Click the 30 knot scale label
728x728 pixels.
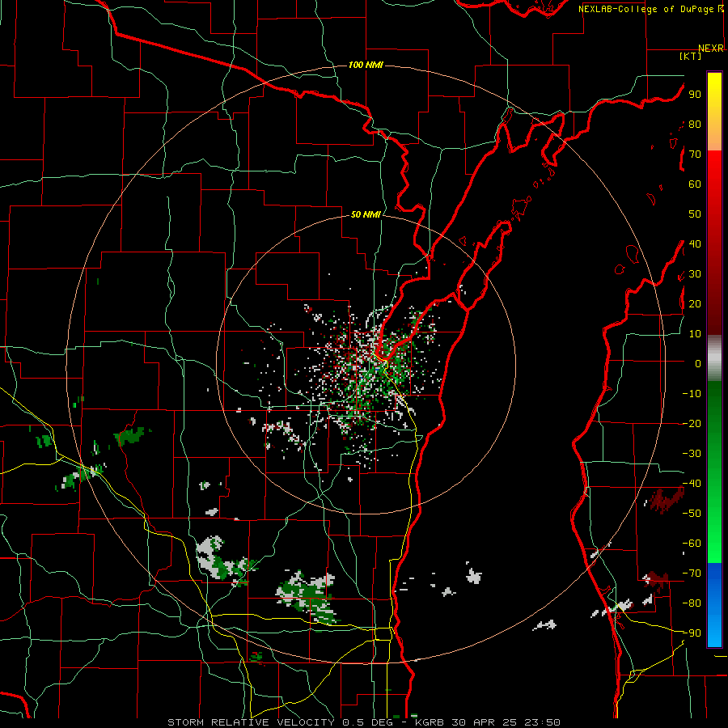click(695, 274)
